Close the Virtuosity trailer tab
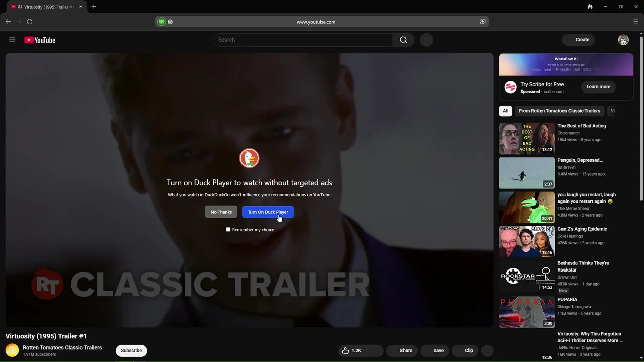This screenshot has height=362, width=644. 80,7
